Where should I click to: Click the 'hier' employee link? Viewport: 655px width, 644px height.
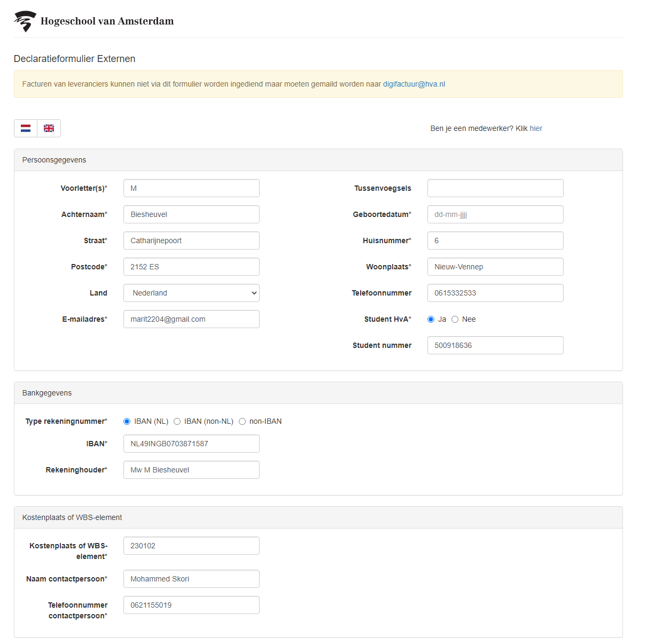536,128
